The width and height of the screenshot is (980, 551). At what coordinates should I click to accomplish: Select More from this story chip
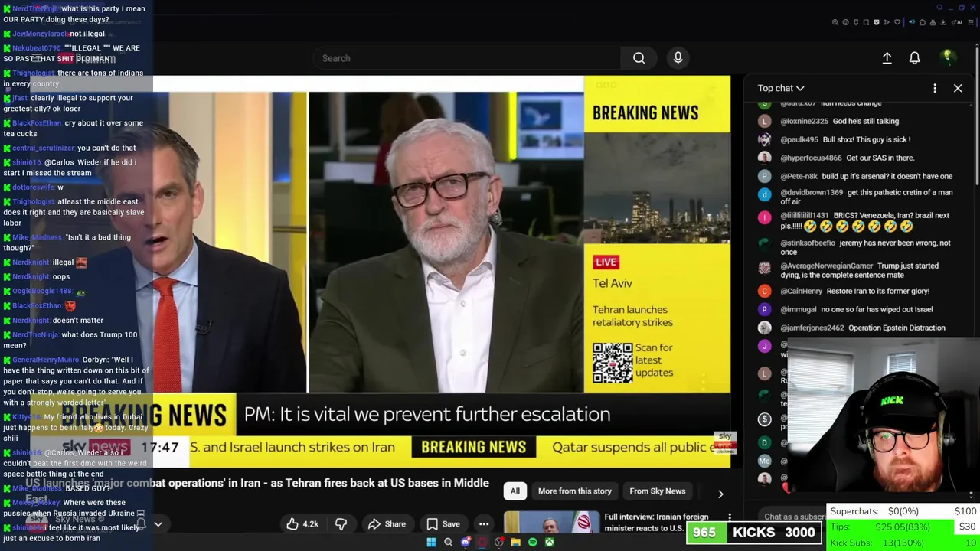[x=575, y=491]
